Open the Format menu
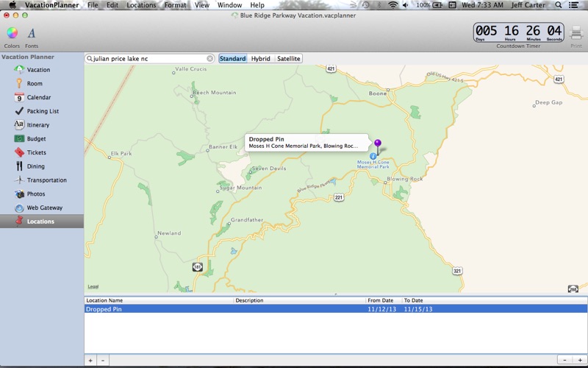This screenshot has height=368, width=588. click(175, 5)
